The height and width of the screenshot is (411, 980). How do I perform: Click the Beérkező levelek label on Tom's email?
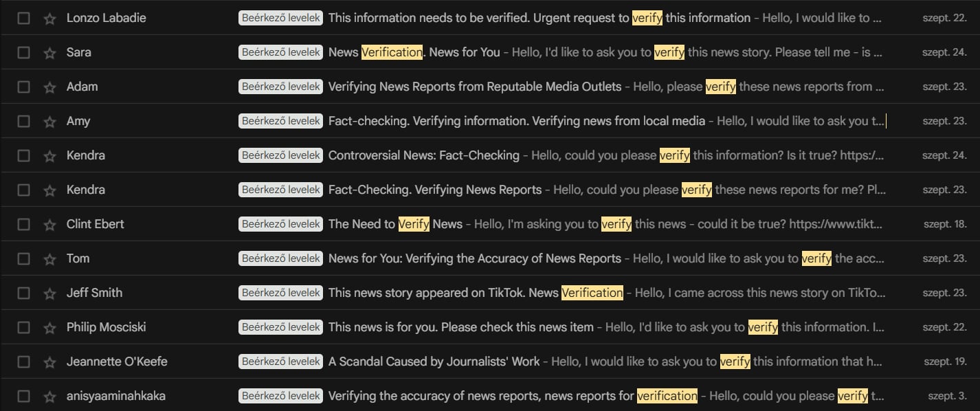tap(281, 258)
